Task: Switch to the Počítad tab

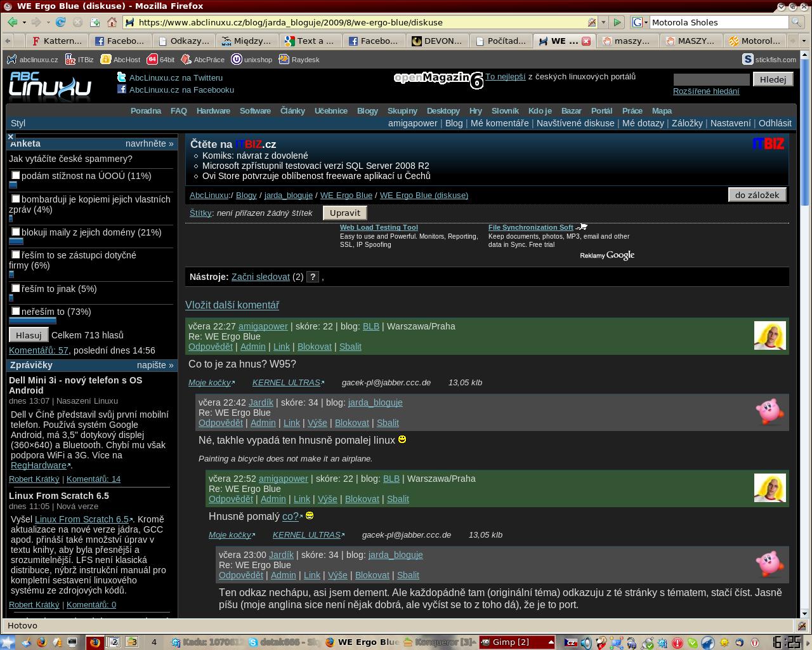Action: click(x=501, y=41)
